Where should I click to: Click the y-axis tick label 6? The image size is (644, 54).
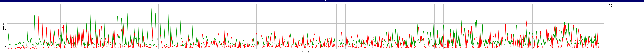(6, 15)
